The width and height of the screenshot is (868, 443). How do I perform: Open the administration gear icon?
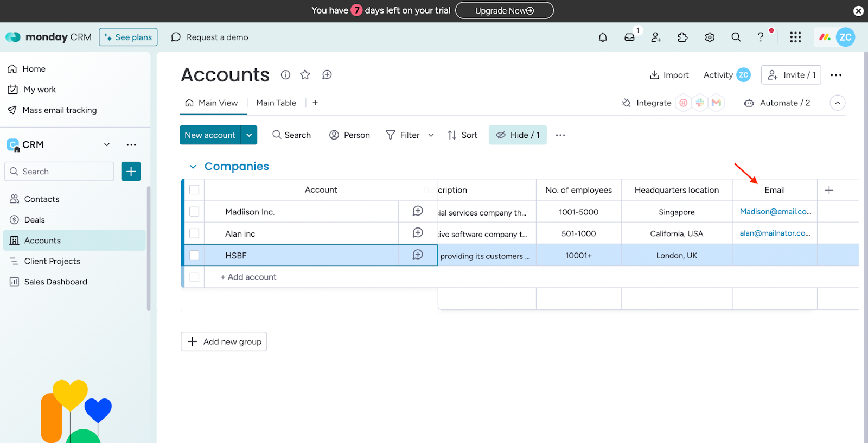click(x=710, y=37)
